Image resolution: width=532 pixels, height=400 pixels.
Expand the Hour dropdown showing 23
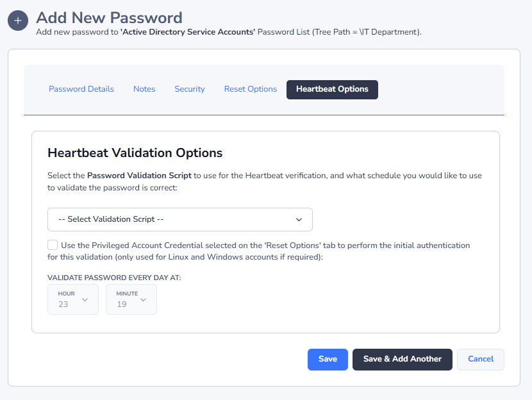tap(72, 299)
